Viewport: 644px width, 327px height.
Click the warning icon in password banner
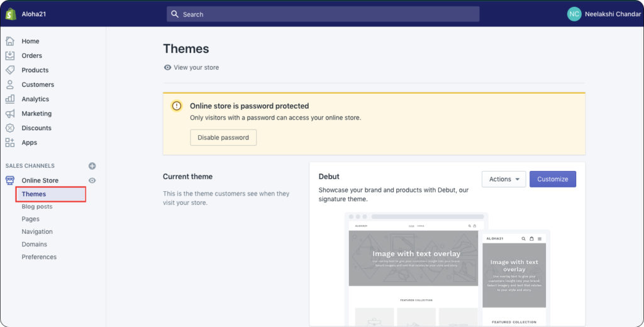[177, 106]
